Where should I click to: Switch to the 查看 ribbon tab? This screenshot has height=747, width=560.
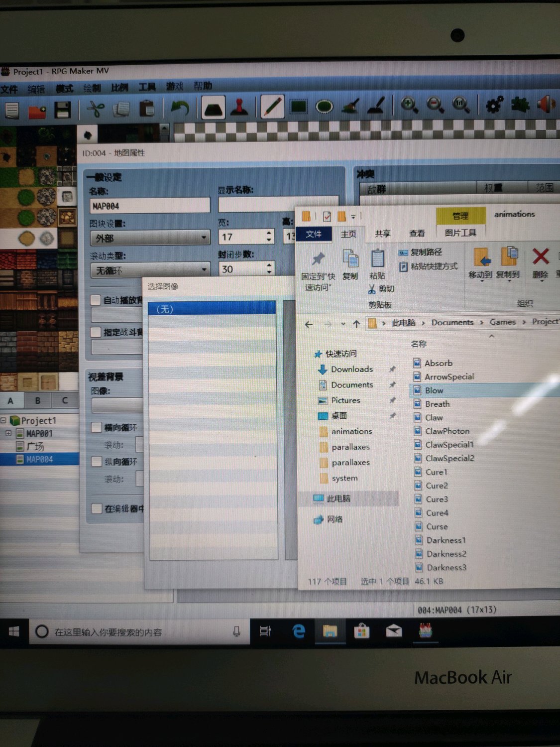[417, 233]
